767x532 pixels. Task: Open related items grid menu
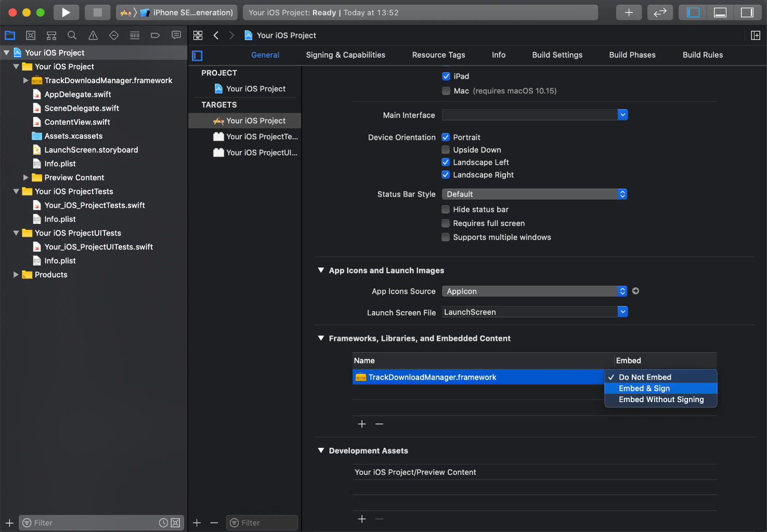tap(198, 35)
